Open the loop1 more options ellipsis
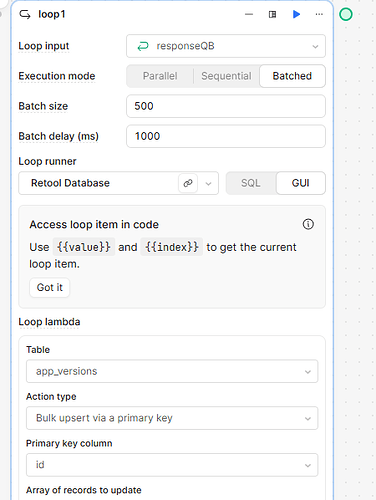The image size is (376, 500). coord(319,14)
